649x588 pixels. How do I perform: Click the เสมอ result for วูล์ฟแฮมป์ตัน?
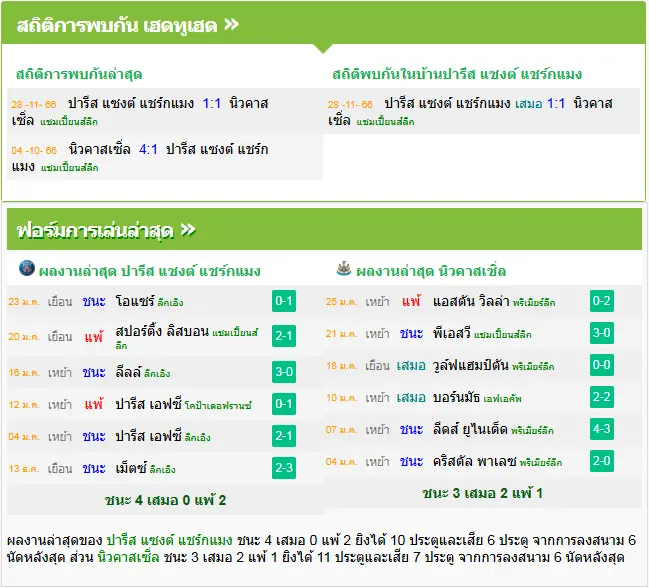point(411,365)
